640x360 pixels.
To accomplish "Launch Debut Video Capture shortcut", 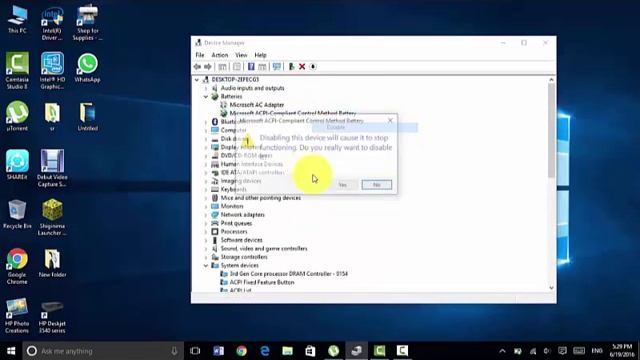I will pos(52,168).
